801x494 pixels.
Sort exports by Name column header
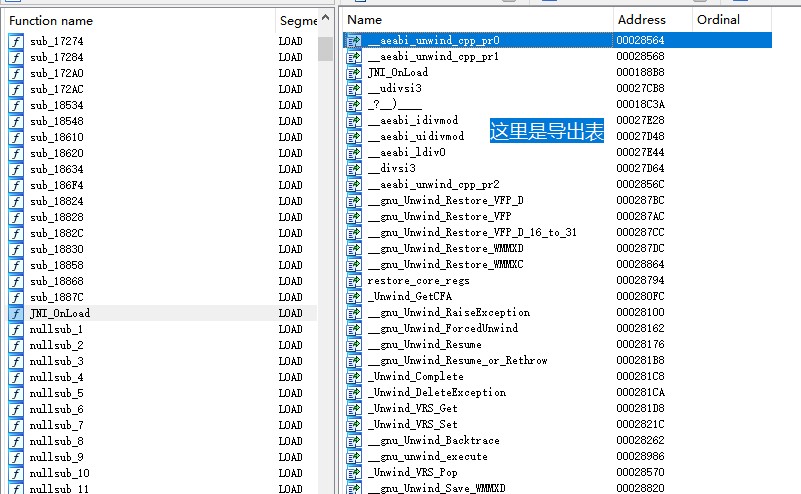[x=478, y=20]
